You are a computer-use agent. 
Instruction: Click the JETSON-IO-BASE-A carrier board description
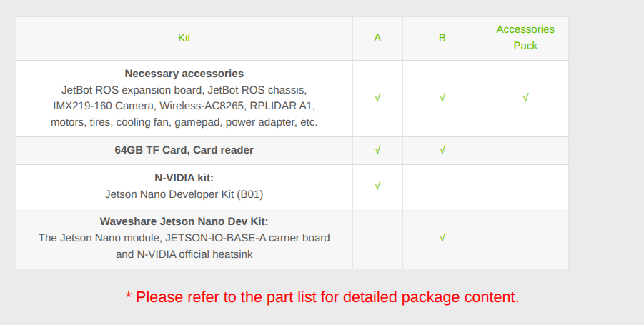184,246
